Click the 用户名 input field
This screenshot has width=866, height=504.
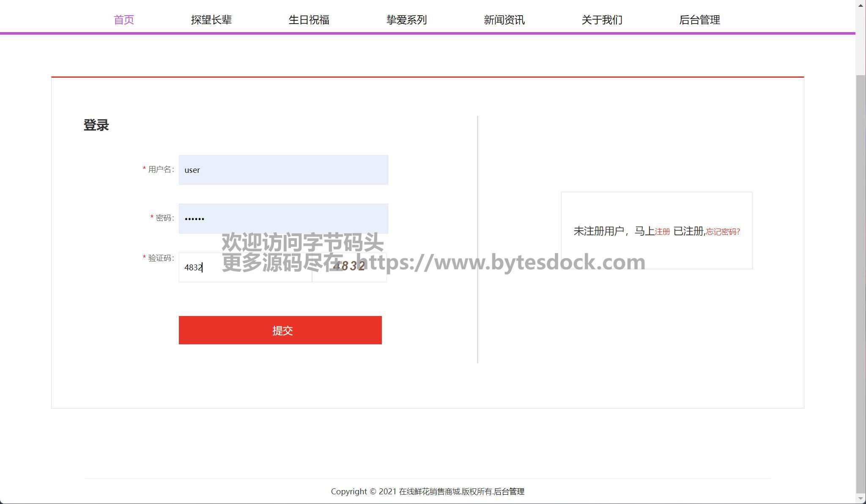[283, 170]
